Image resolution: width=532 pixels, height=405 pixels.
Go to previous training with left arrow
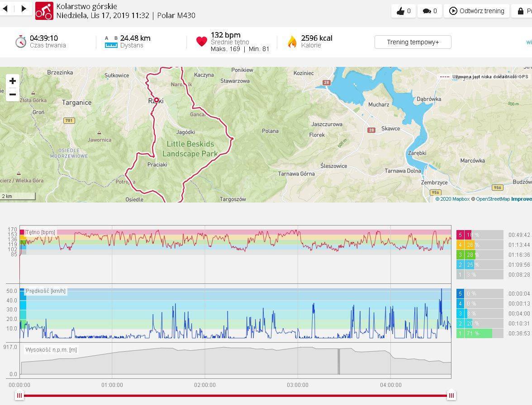point(5,9)
